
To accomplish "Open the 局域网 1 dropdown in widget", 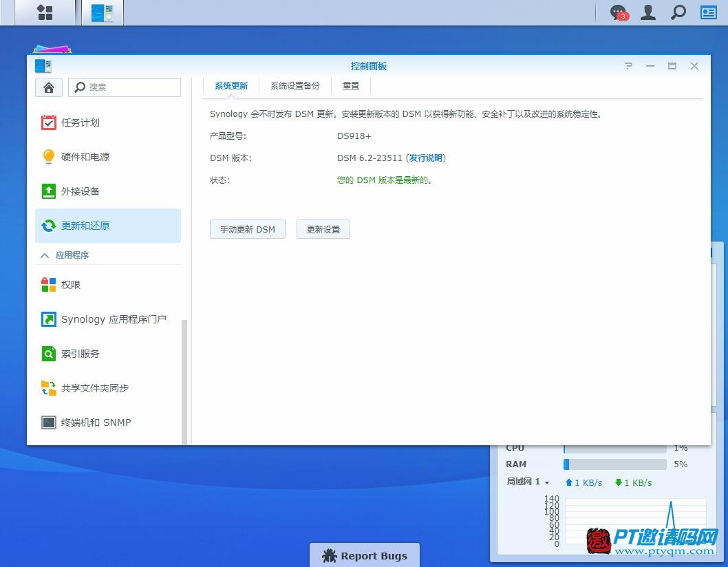I will click(x=528, y=482).
